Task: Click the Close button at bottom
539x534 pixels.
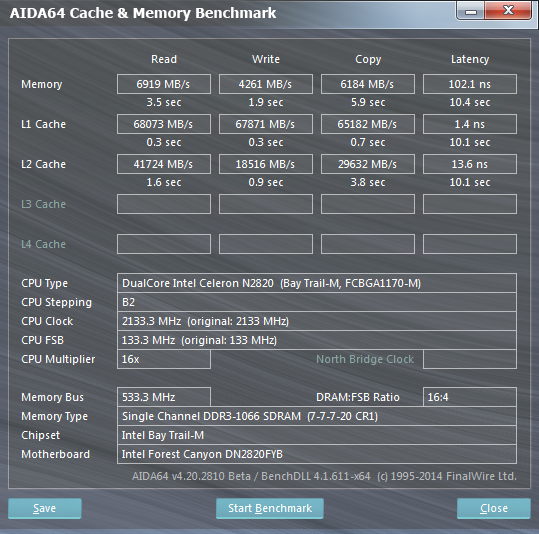Action: (x=494, y=508)
